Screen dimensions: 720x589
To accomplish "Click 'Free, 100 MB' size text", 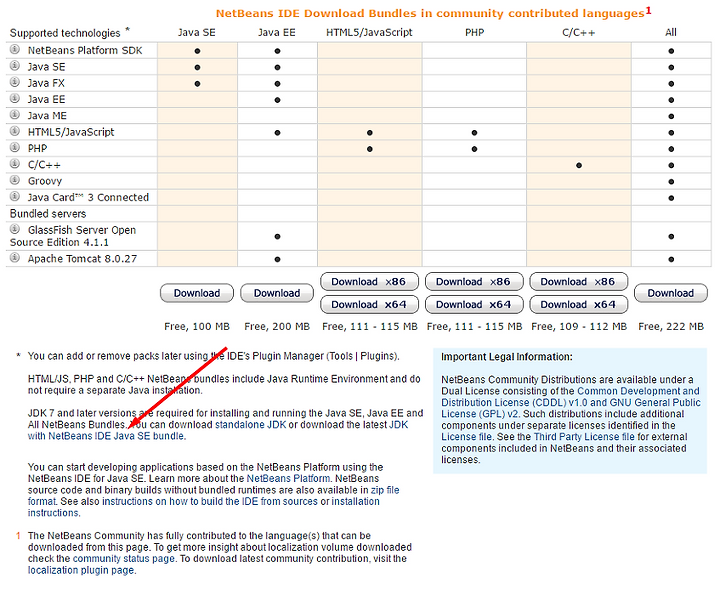I will click(197, 326).
